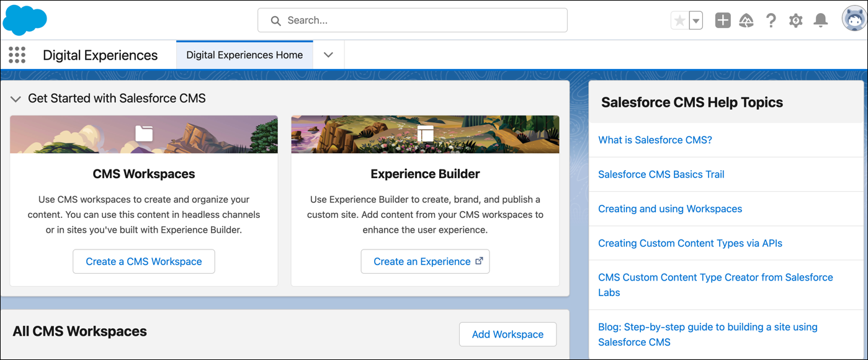
Task: Open the navigation tab chevron menu
Action: tap(329, 55)
